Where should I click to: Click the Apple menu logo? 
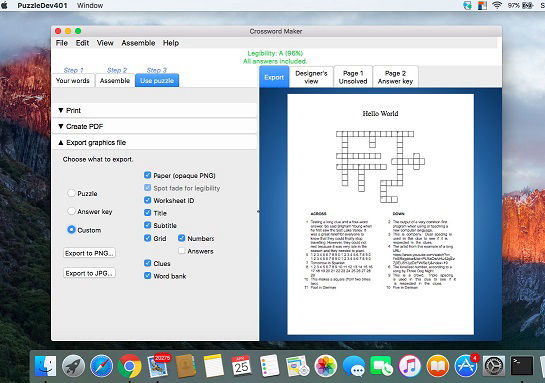[5, 5]
